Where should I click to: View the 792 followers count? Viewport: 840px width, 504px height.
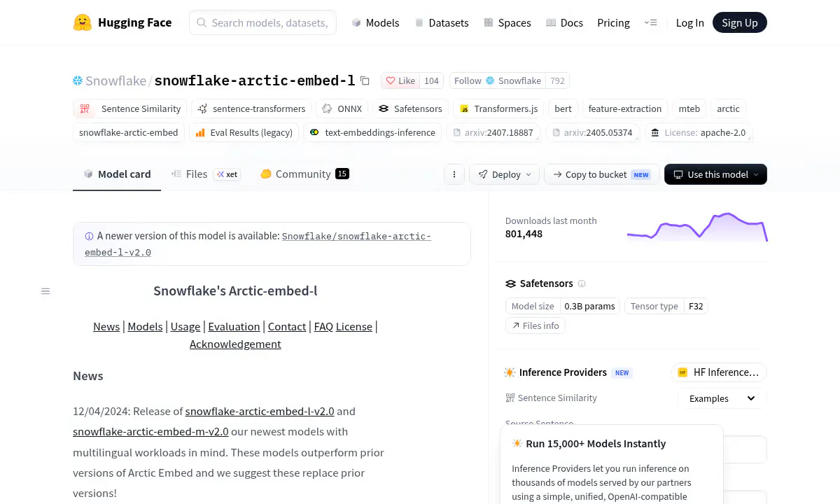tap(557, 80)
